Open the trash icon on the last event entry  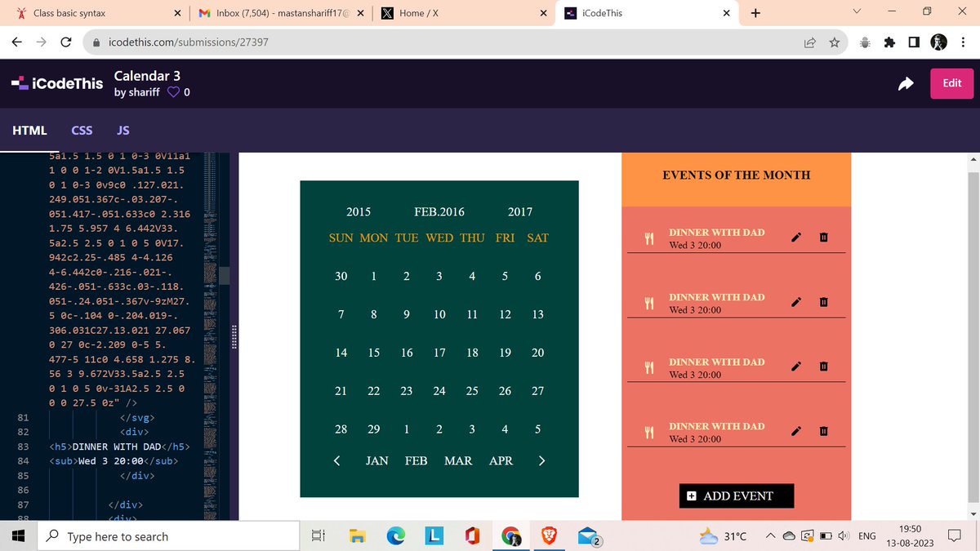pos(823,431)
